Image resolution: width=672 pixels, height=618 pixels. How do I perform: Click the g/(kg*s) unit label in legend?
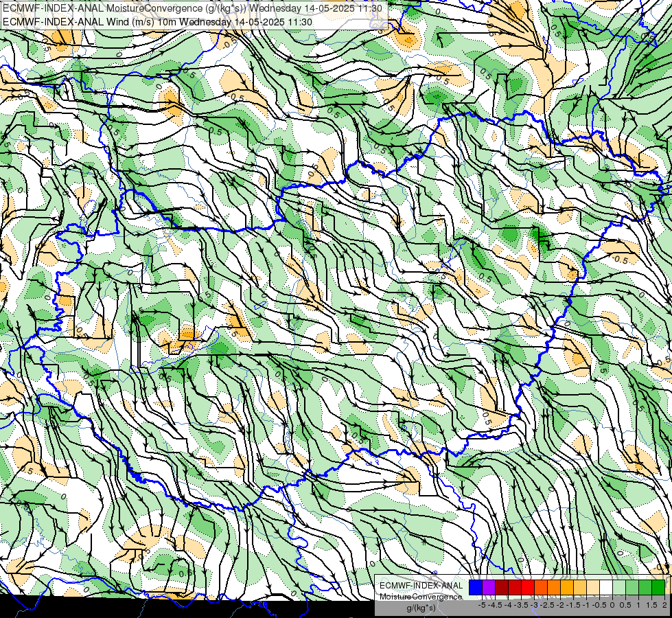click(421, 608)
